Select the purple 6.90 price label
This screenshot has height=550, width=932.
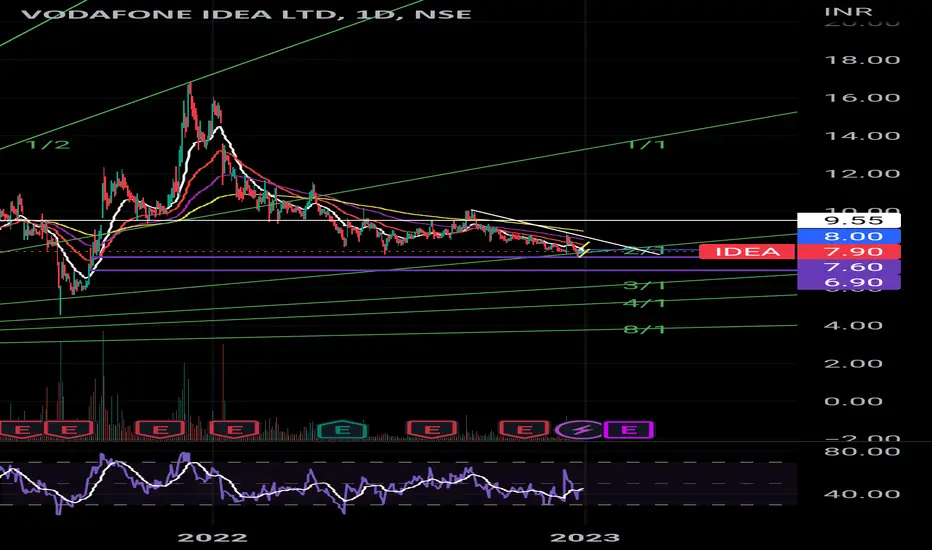point(849,282)
